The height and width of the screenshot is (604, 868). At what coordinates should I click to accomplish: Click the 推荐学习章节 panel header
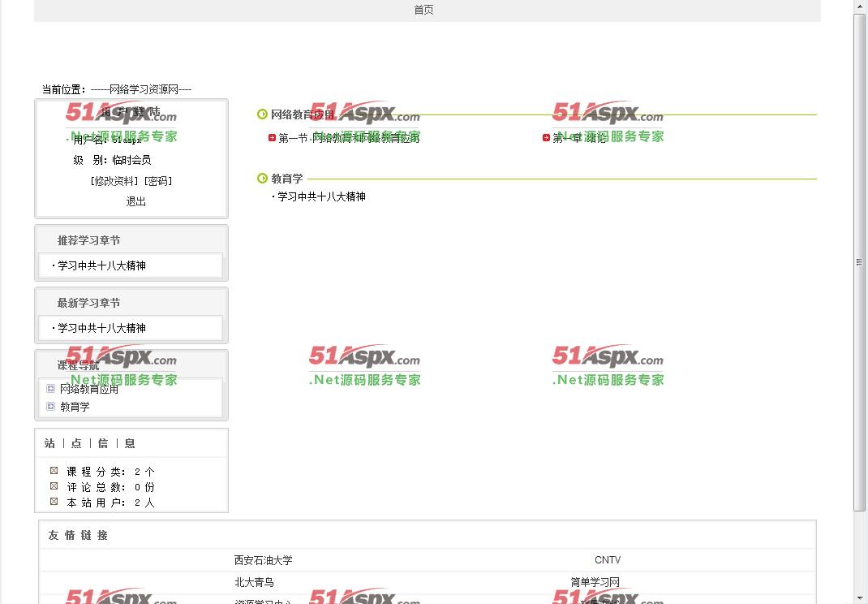click(x=88, y=240)
